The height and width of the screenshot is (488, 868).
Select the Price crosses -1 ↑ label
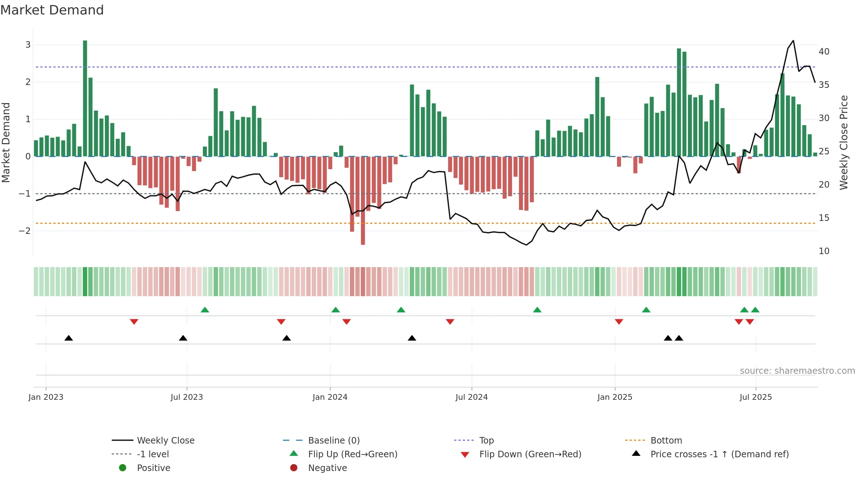click(720, 454)
